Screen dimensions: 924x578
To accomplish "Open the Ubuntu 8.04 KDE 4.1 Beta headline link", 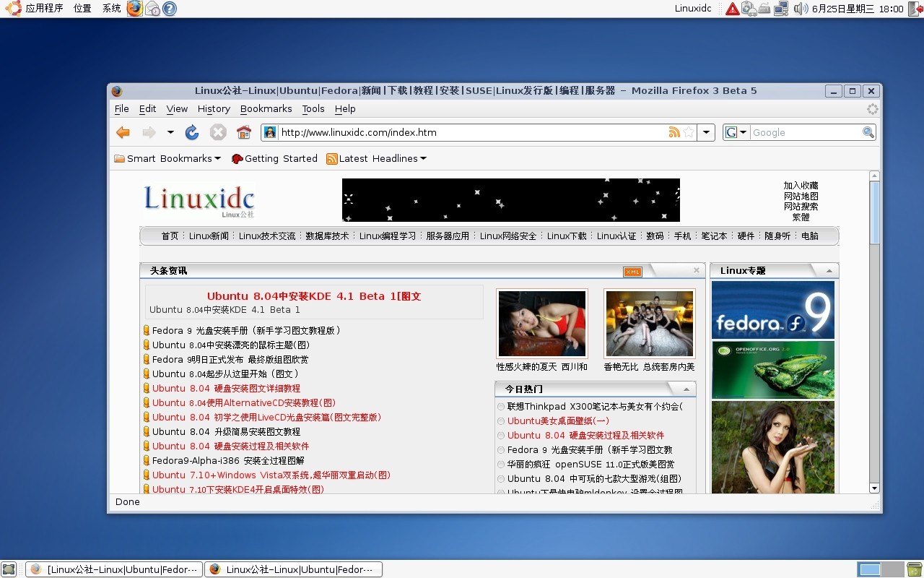I will 315,296.
